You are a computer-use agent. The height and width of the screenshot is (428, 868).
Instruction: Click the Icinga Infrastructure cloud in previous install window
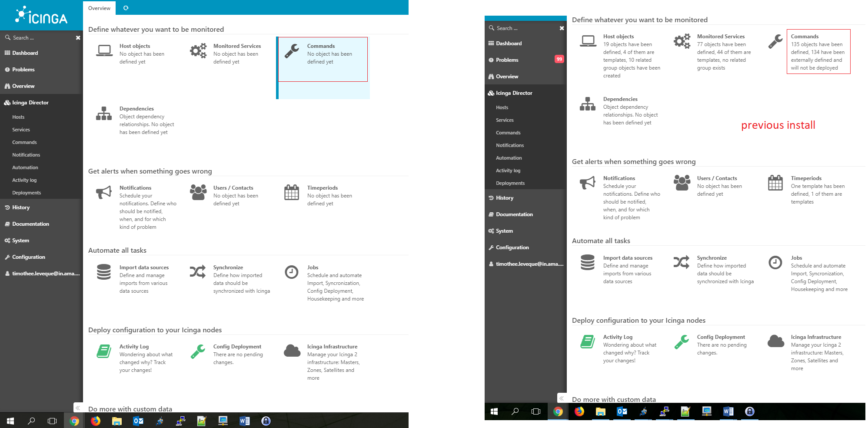(776, 341)
